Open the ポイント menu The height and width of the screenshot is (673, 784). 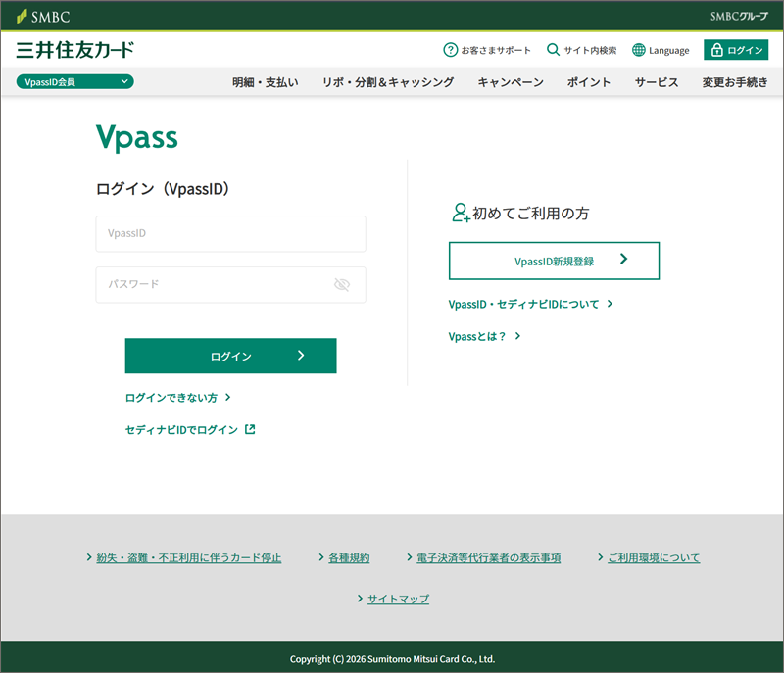tap(589, 82)
